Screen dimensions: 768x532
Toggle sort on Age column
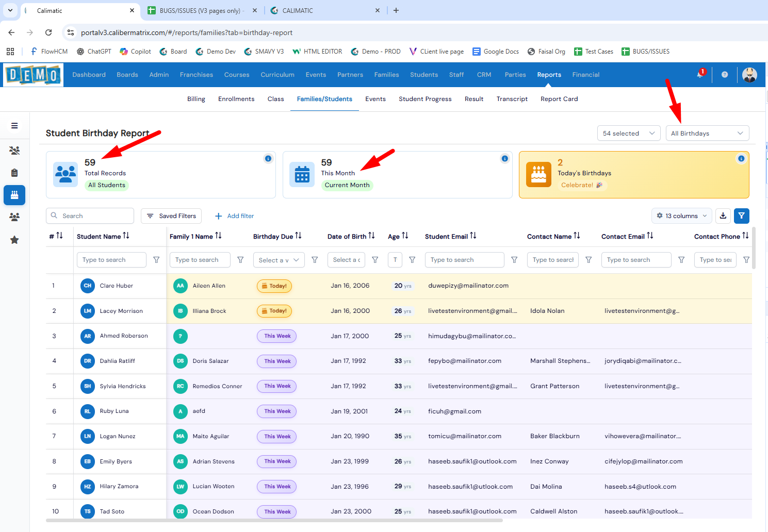point(405,236)
